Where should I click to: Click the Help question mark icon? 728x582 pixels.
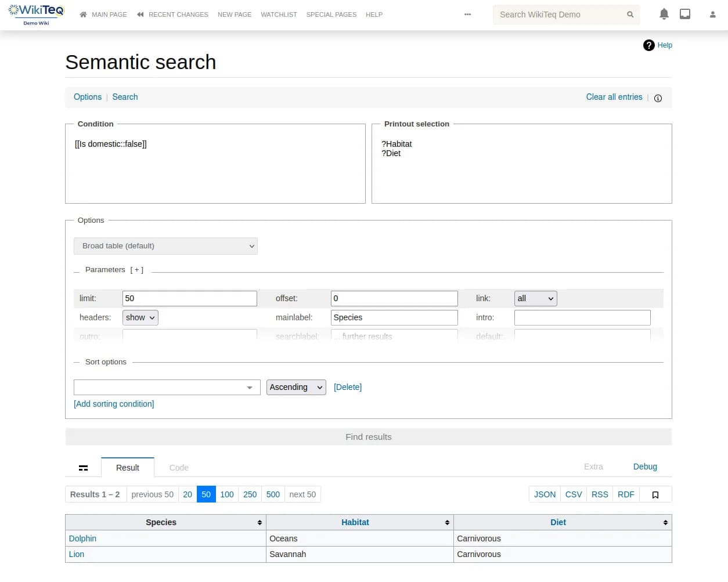(x=648, y=45)
